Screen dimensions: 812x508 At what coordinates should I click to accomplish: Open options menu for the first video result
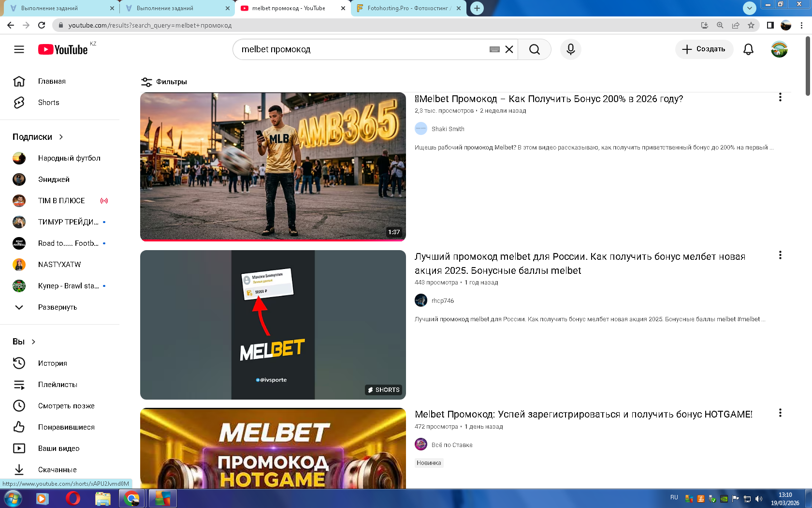[x=780, y=97]
